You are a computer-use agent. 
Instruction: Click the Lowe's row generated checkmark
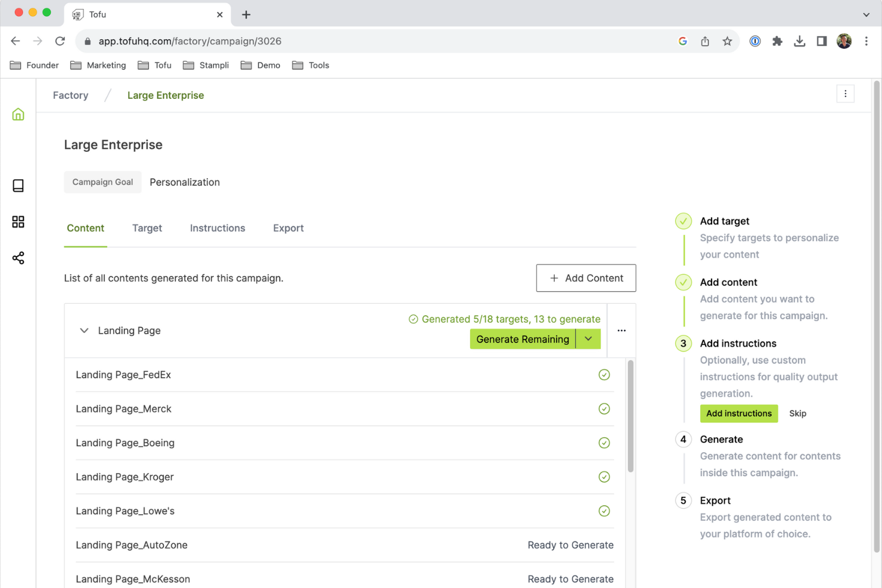point(604,511)
